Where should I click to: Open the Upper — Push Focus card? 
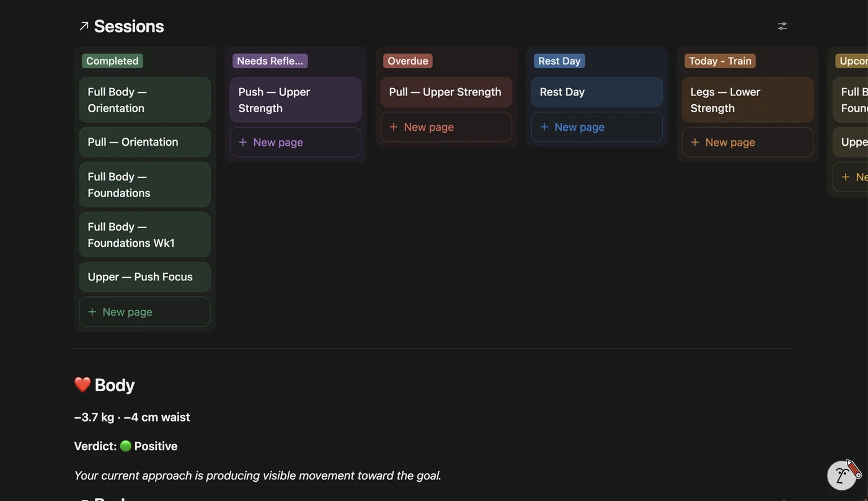(x=145, y=277)
